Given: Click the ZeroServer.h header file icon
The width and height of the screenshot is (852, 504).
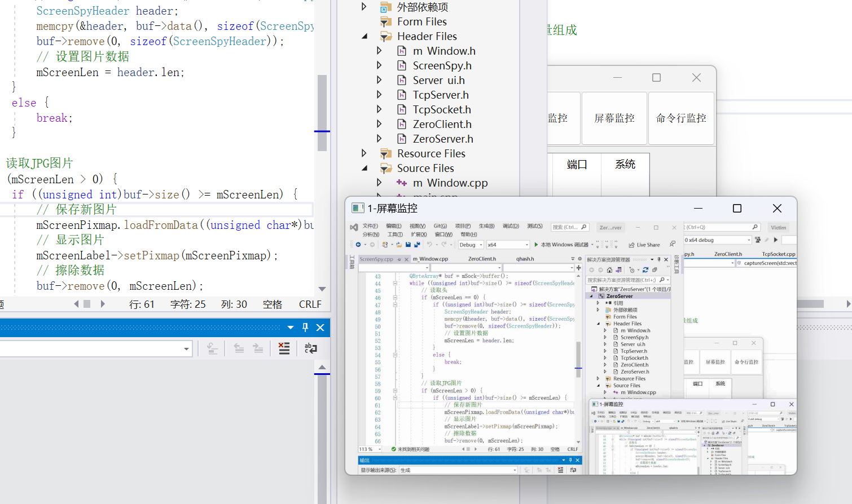Looking at the screenshot, I should pyautogui.click(x=402, y=139).
